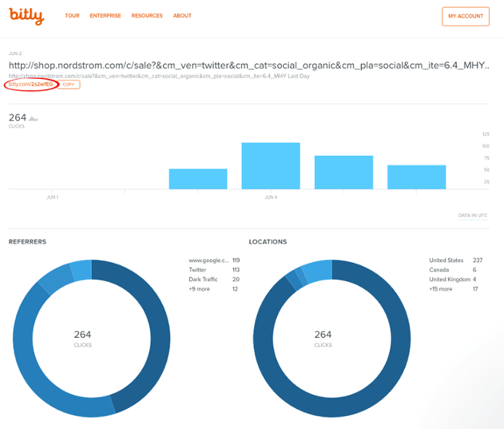Screen dimensions: 504x429
Task: Click the third bar in clicks chart
Action: [x=344, y=172]
